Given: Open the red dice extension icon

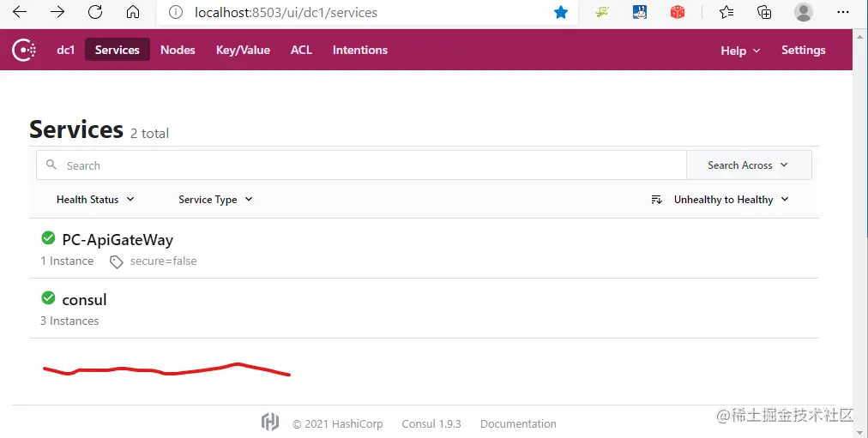Looking at the screenshot, I should click(678, 12).
